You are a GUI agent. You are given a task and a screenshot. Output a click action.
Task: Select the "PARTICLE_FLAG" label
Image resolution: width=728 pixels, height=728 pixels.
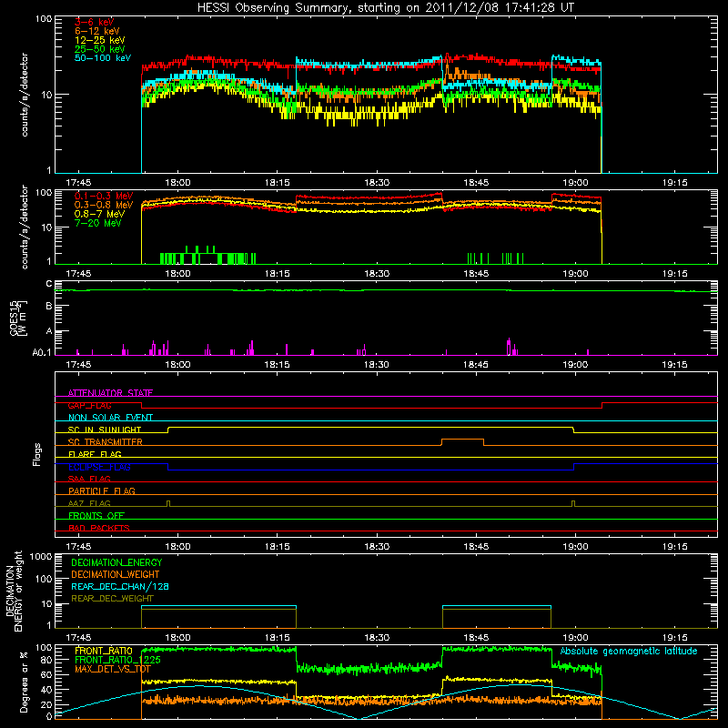tap(102, 490)
